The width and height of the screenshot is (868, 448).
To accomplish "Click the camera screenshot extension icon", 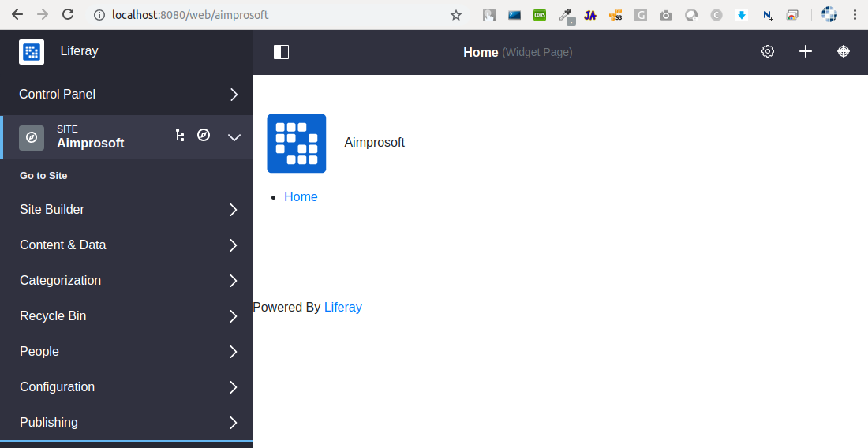I will [666, 16].
